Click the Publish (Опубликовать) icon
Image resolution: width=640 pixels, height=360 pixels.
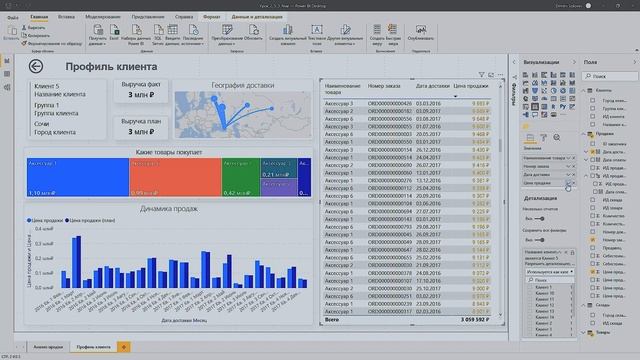[421, 30]
